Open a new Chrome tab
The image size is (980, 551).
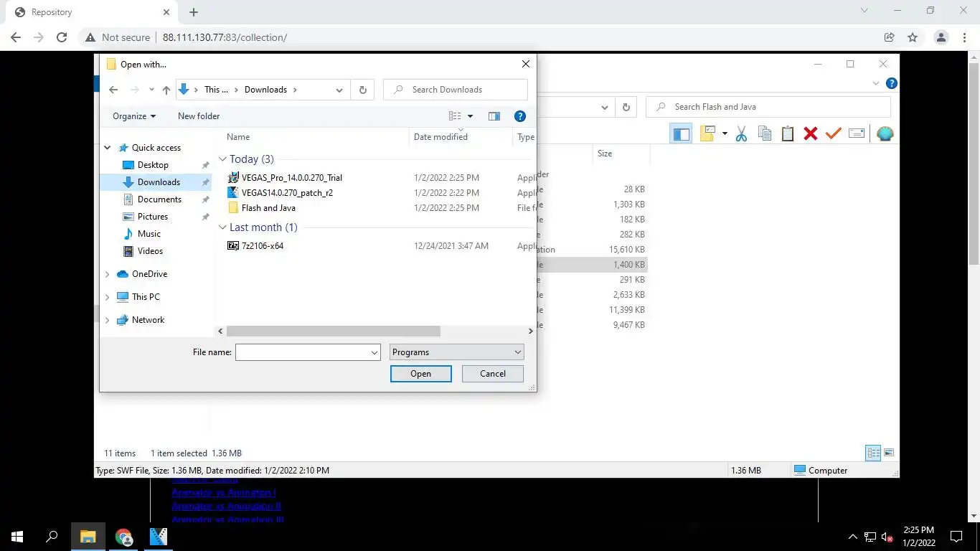coord(194,12)
